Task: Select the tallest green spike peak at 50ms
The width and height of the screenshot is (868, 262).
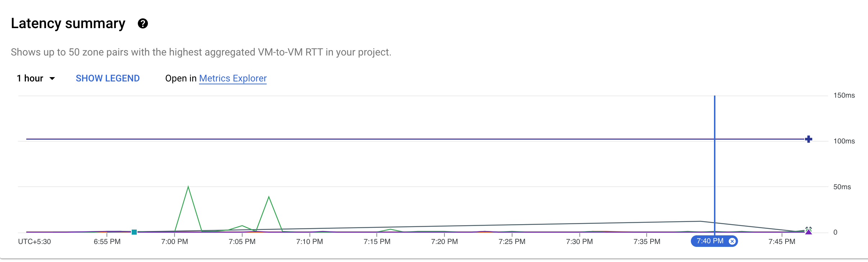Action: tap(188, 187)
